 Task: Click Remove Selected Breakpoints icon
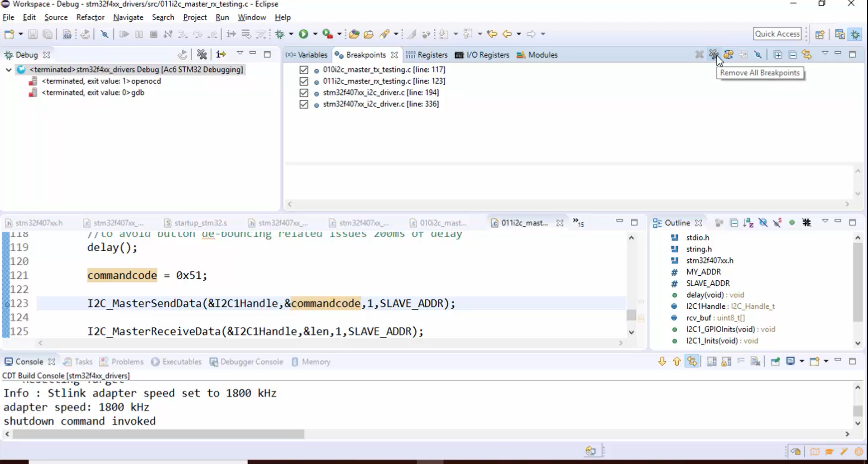[699, 55]
